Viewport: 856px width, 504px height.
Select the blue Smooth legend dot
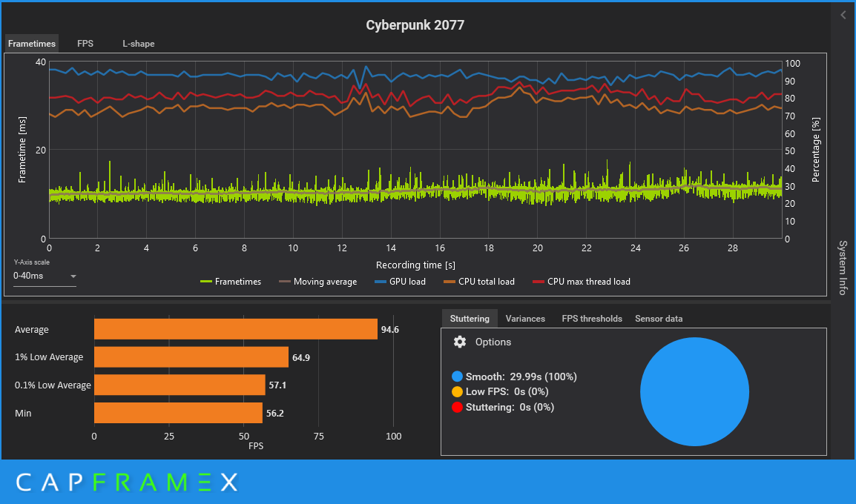click(458, 377)
